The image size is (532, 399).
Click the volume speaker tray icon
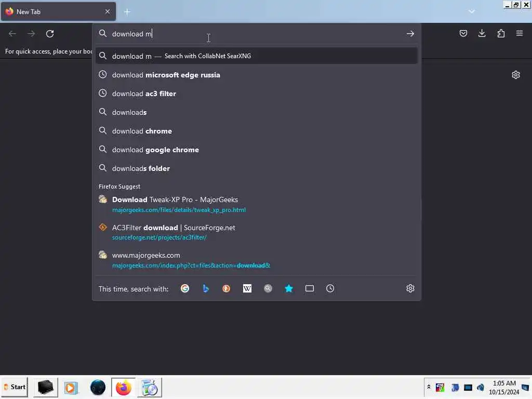click(481, 387)
